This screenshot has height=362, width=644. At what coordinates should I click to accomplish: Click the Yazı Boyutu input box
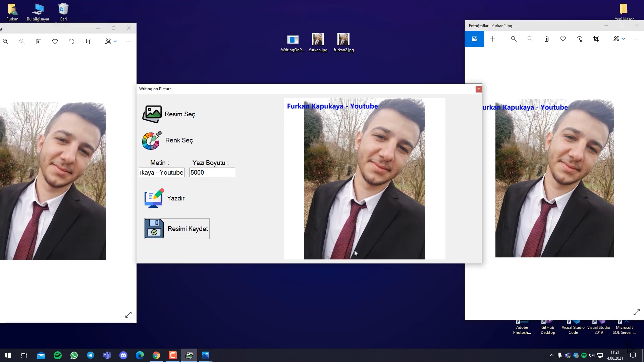pos(212,173)
